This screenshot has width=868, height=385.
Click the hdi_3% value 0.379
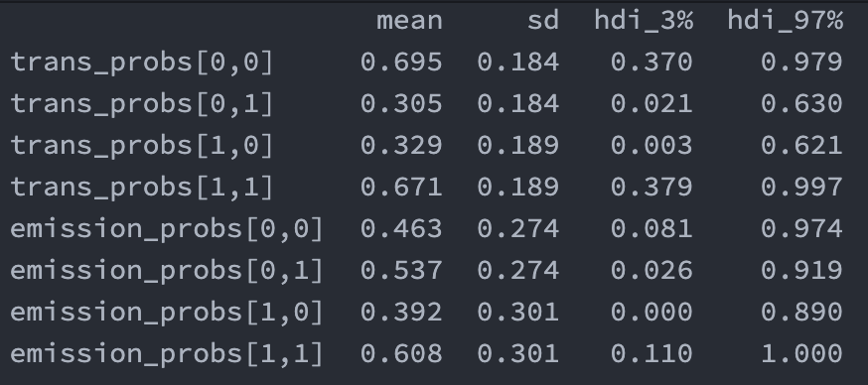[x=651, y=187]
